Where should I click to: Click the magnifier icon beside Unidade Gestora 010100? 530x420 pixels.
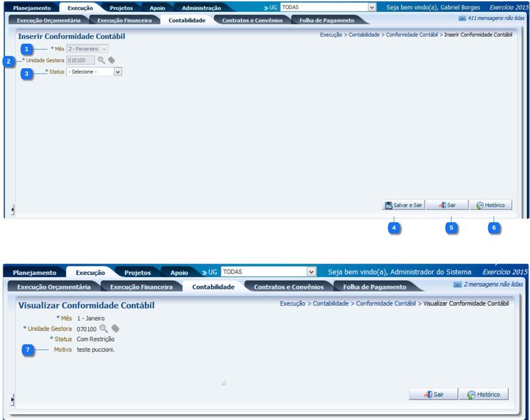coord(101,60)
